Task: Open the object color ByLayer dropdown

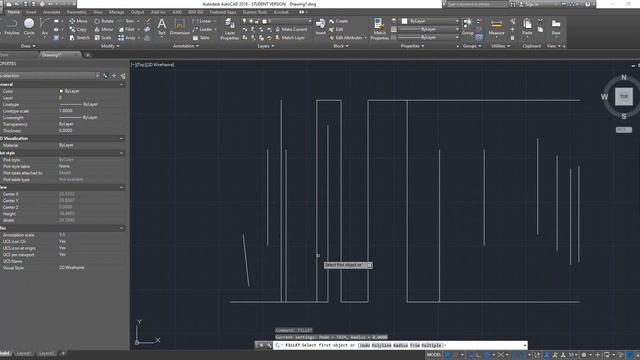Action: [x=430, y=21]
